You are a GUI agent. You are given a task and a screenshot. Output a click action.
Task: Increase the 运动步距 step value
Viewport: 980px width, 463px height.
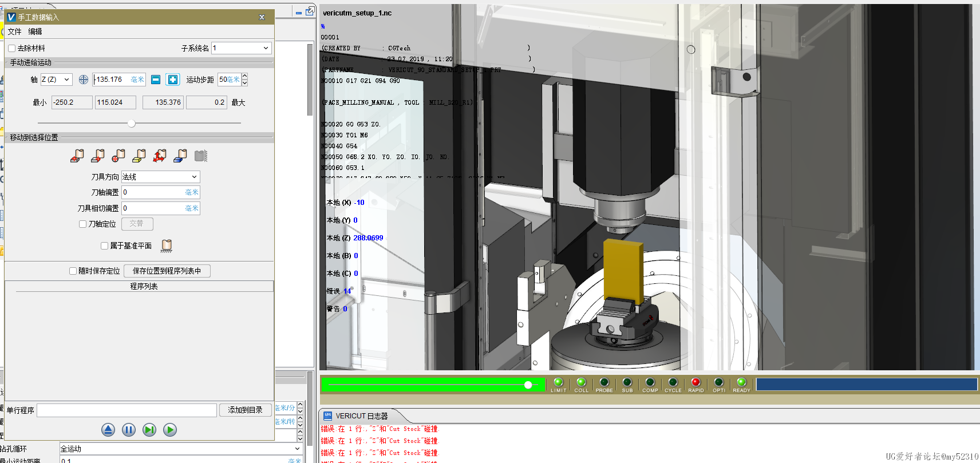pyautogui.click(x=245, y=76)
